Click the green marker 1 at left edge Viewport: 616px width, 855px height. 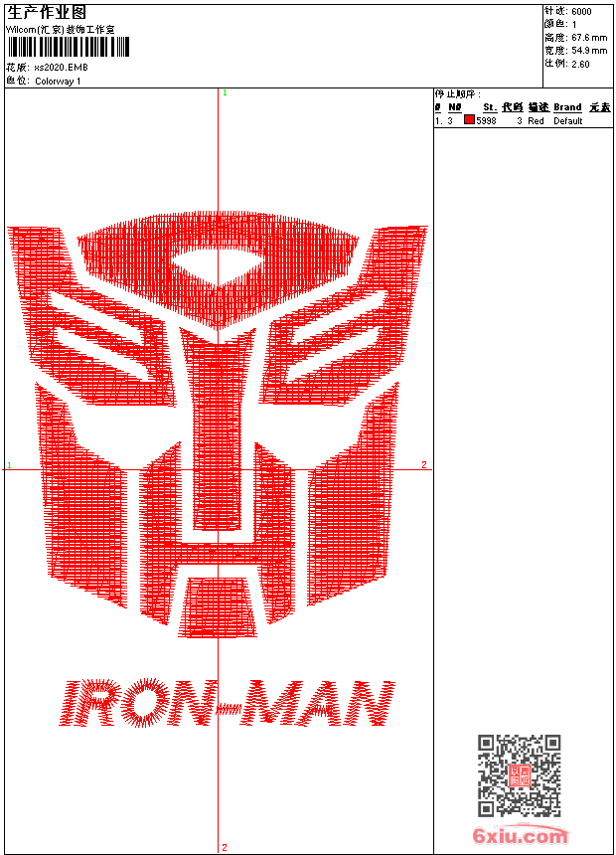tap(10, 465)
